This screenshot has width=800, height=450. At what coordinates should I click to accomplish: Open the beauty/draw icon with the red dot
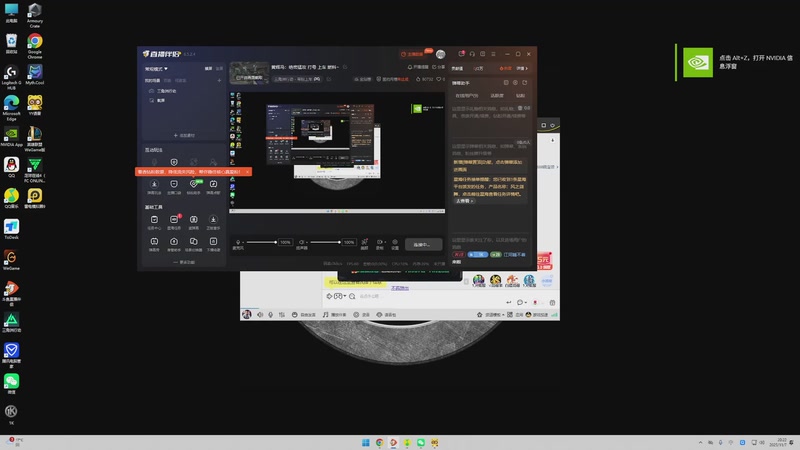tap(364, 243)
